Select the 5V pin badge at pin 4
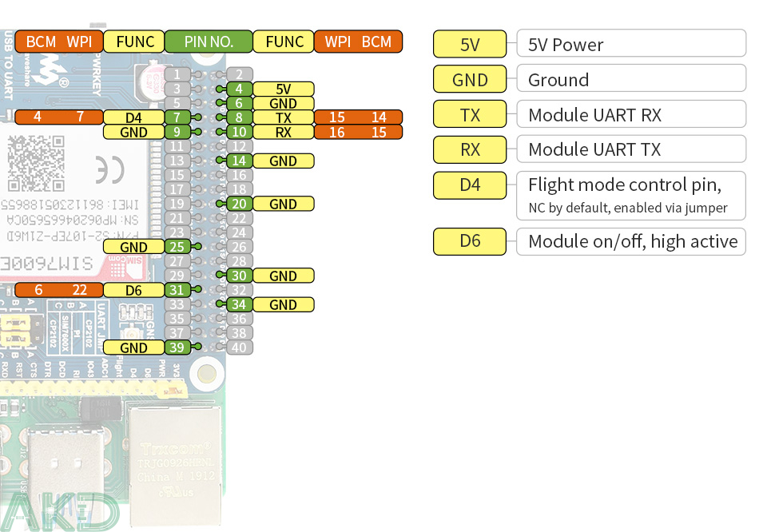Screen dimensions: 767x532 [285, 89]
